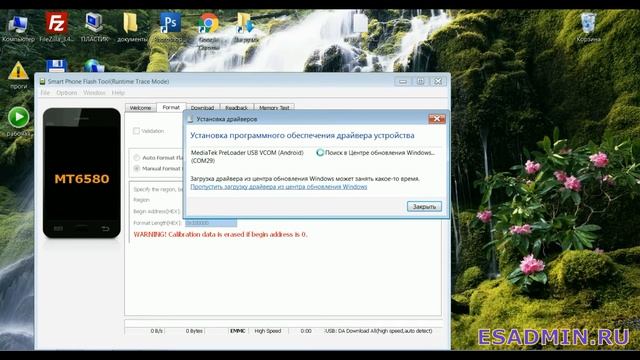Open the ПЛАСТИК desktop icon

click(x=94, y=27)
